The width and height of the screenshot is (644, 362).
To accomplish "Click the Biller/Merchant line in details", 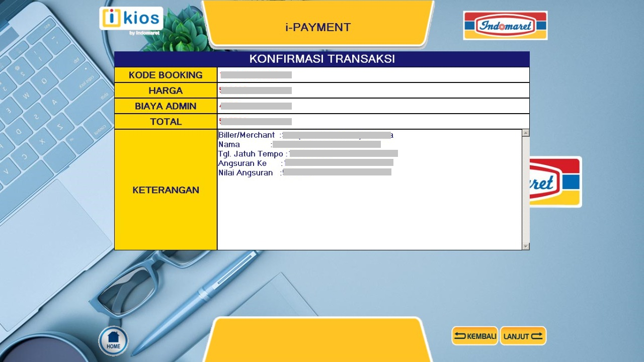I will tap(306, 135).
